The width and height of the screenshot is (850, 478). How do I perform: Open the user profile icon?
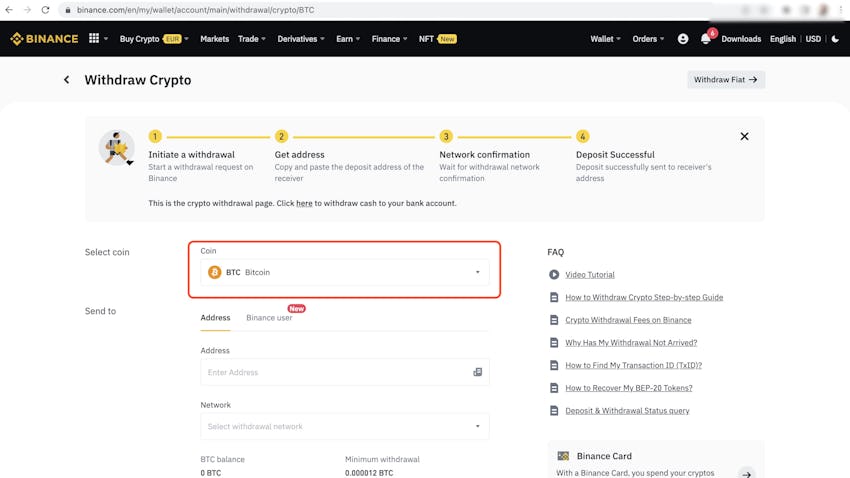pos(683,39)
